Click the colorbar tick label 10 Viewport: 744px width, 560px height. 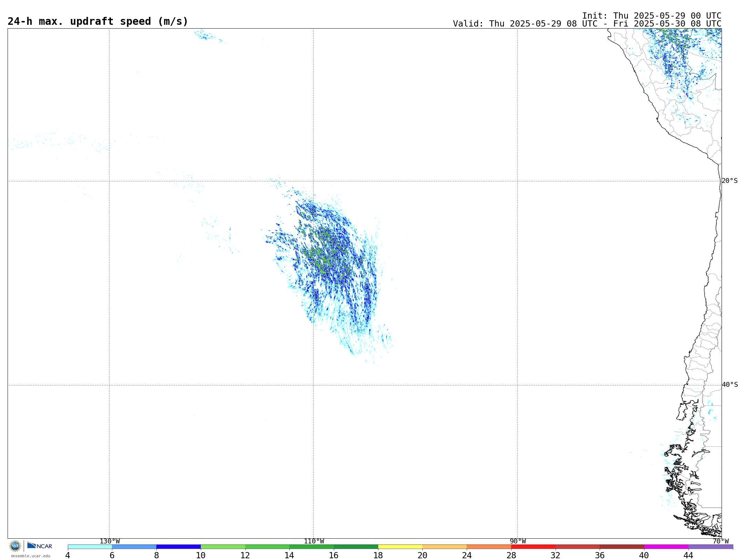201,556
